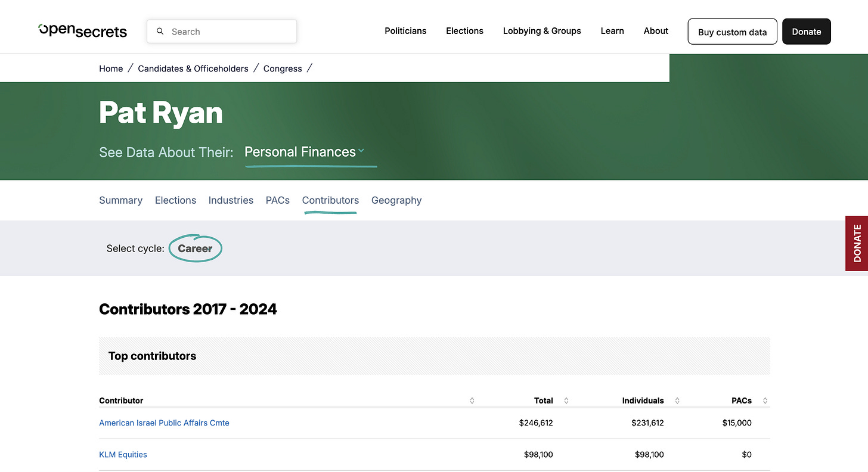The image size is (868, 472).
Task: Switch to the Geography tab
Action: click(x=396, y=200)
